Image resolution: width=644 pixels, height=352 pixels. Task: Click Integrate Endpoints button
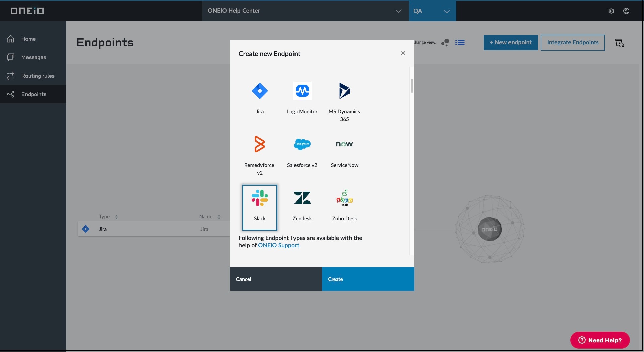573,43
